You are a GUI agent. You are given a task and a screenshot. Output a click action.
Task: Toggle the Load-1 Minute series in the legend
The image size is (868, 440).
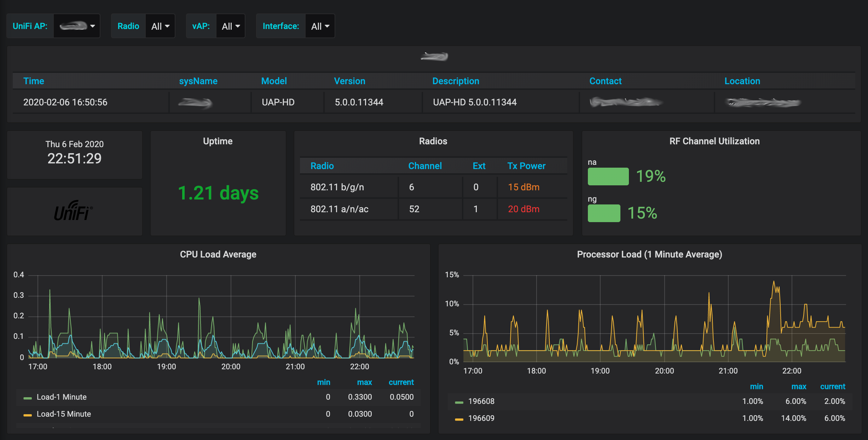click(x=62, y=397)
